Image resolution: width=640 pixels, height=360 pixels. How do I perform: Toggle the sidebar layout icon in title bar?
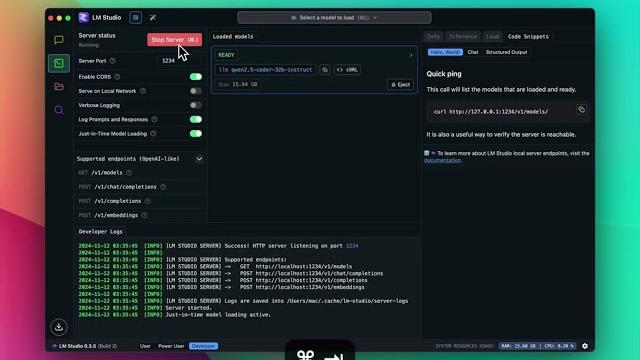[136, 18]
